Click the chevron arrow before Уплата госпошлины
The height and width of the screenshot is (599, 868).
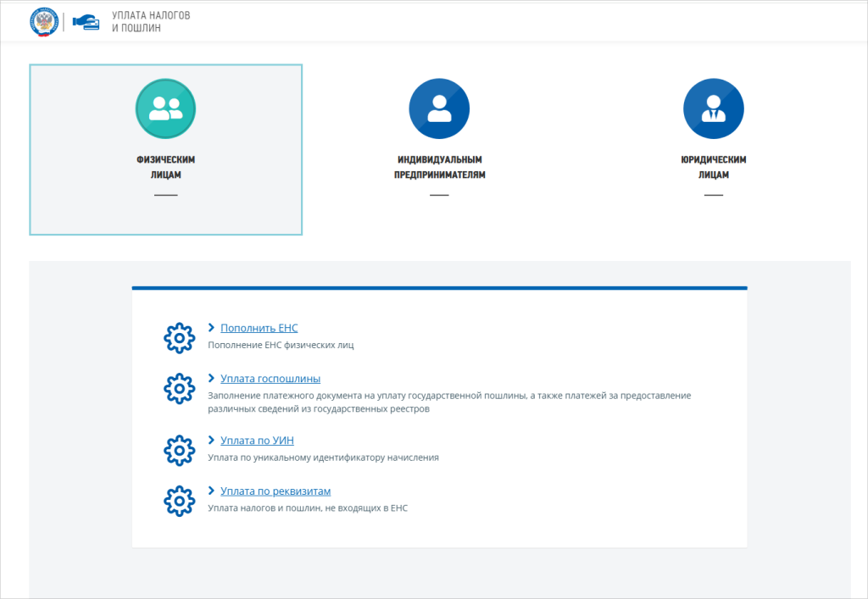pyautogui.click(x=211, y=379)
